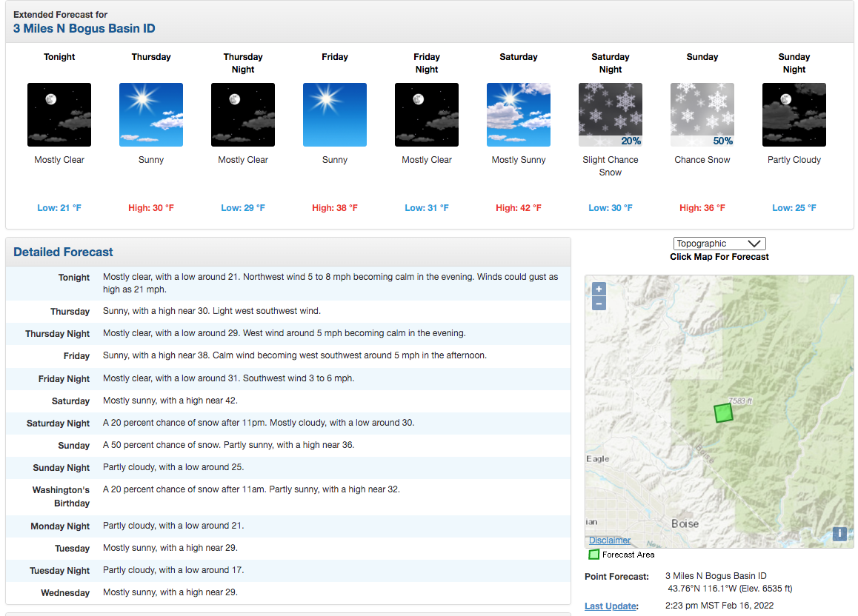Open the map info icon
The image size is (858, 616).
(839, 534)
